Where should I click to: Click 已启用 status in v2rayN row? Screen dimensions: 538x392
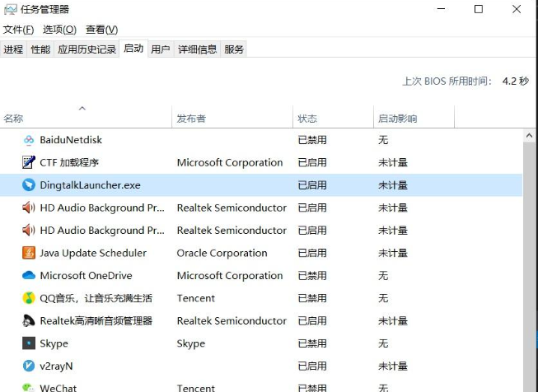point(312,366)
